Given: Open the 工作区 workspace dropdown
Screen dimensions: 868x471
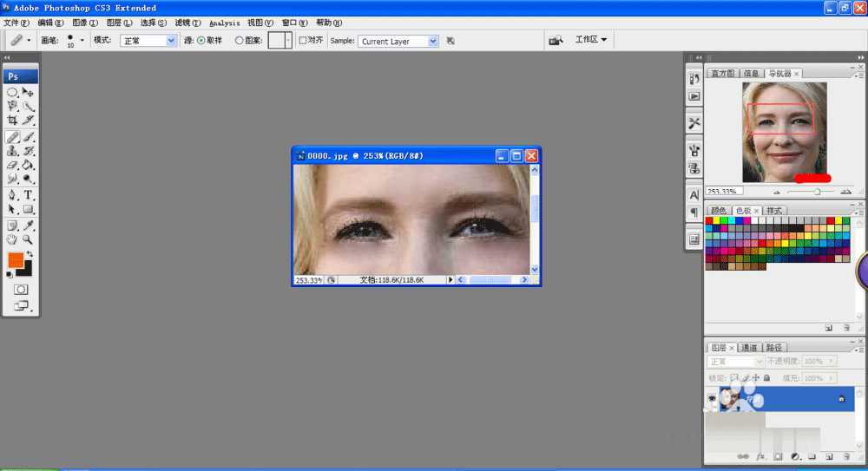Looking at the screenshot, I should coord(590,40).
